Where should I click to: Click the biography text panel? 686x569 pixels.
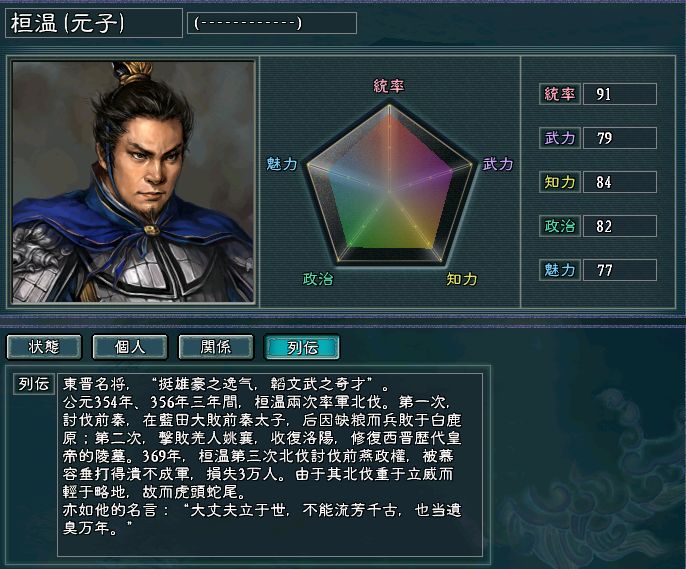coord(270,465)
